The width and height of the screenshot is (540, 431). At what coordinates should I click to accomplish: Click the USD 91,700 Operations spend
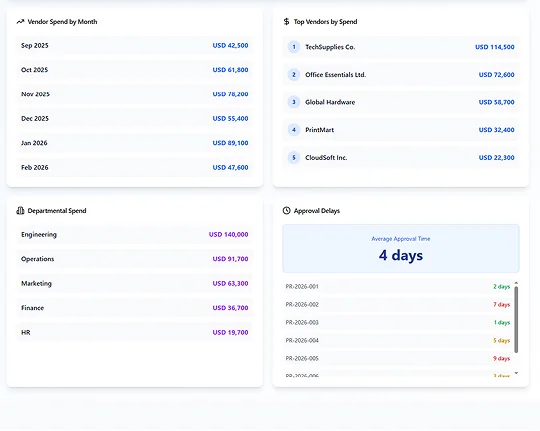point(230,259)
